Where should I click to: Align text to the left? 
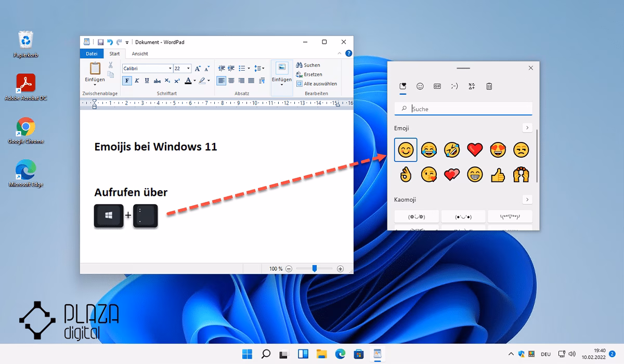(222, 81)
